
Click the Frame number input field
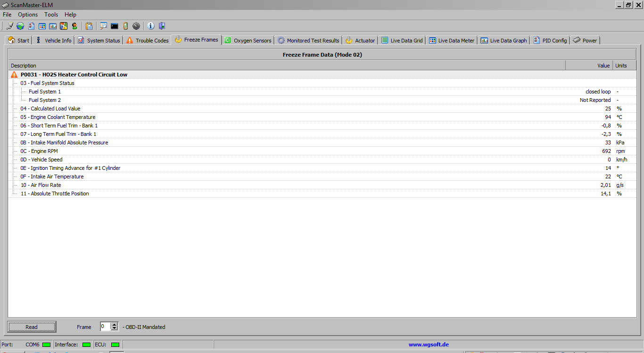click(105, 327)
